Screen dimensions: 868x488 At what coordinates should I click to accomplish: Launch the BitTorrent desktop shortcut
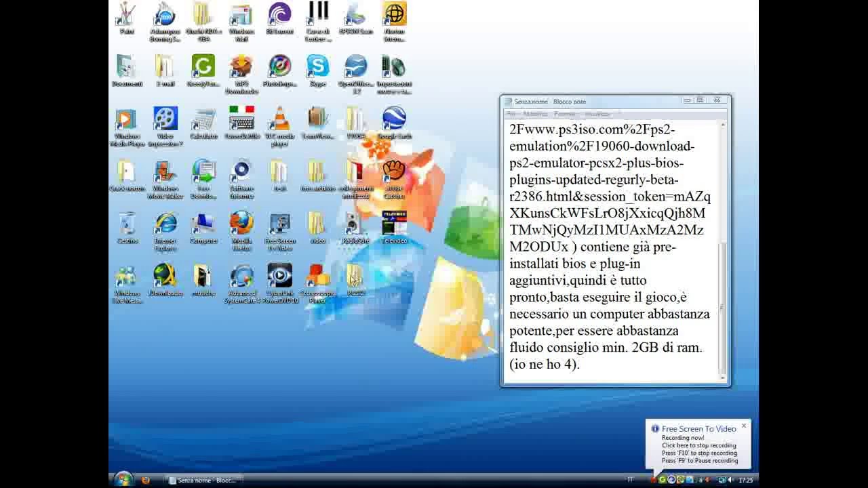pos(279,18)
